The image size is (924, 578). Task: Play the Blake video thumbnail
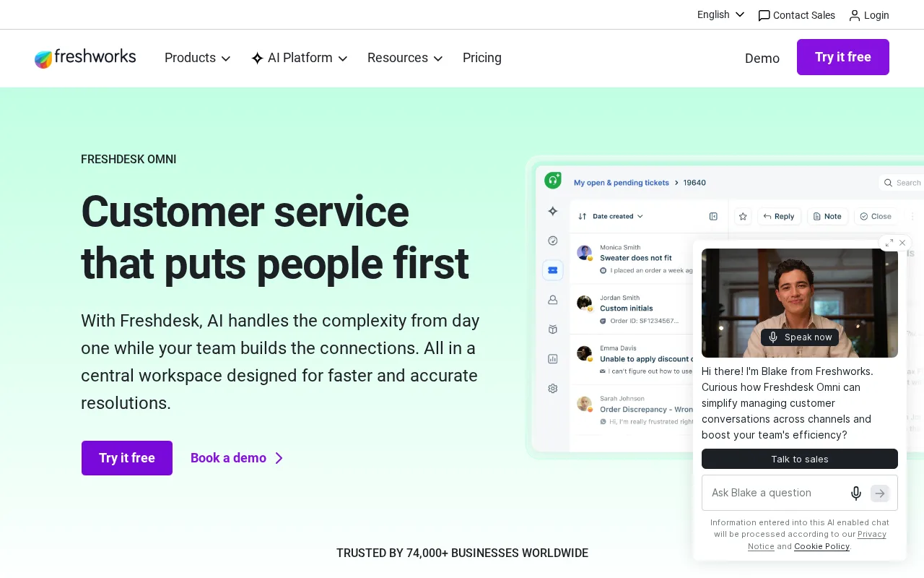[x=800, y=303]
